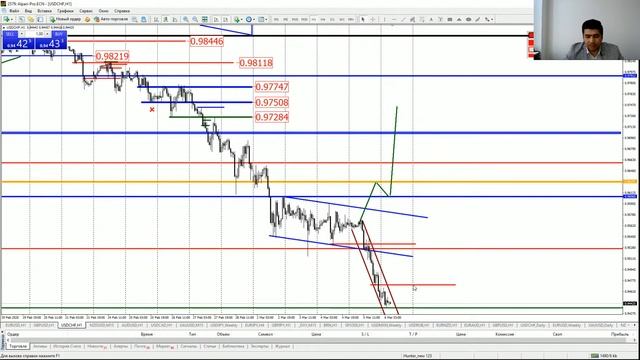Image resolution: width=640 pixels, height=360 pixels.
Task: Select the Ellipse drawing tool
Action: click(x=469, y=19)
